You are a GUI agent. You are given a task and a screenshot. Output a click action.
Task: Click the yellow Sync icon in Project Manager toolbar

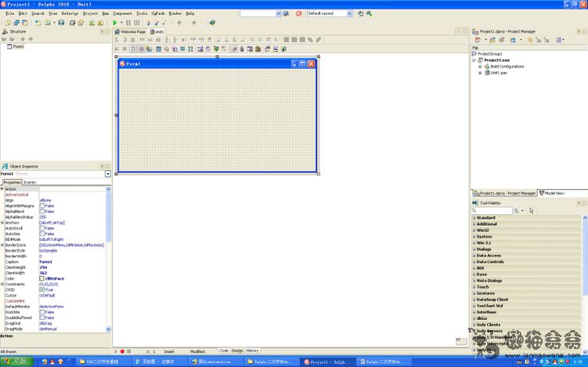click(x=530, y=40)
